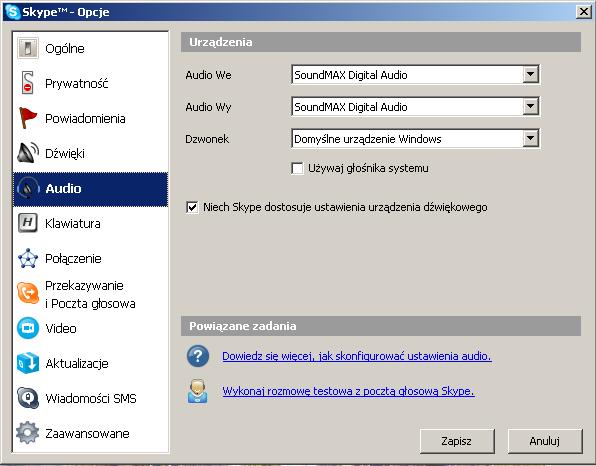Select the blue Video camera icon
Screen dimensions: 596x466
pyautogui.click(x=28, y=328)
